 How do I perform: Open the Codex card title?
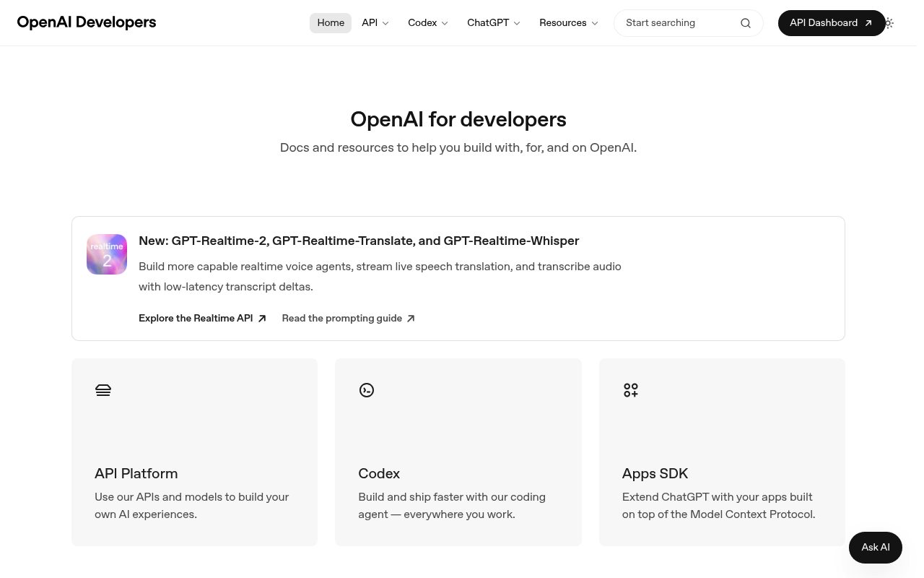tap(379, 473)
